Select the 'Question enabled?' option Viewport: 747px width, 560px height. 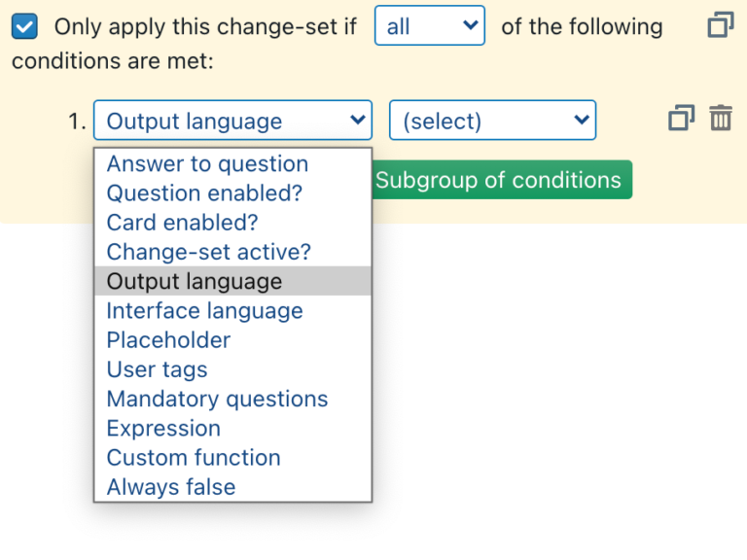click(204, 193)
